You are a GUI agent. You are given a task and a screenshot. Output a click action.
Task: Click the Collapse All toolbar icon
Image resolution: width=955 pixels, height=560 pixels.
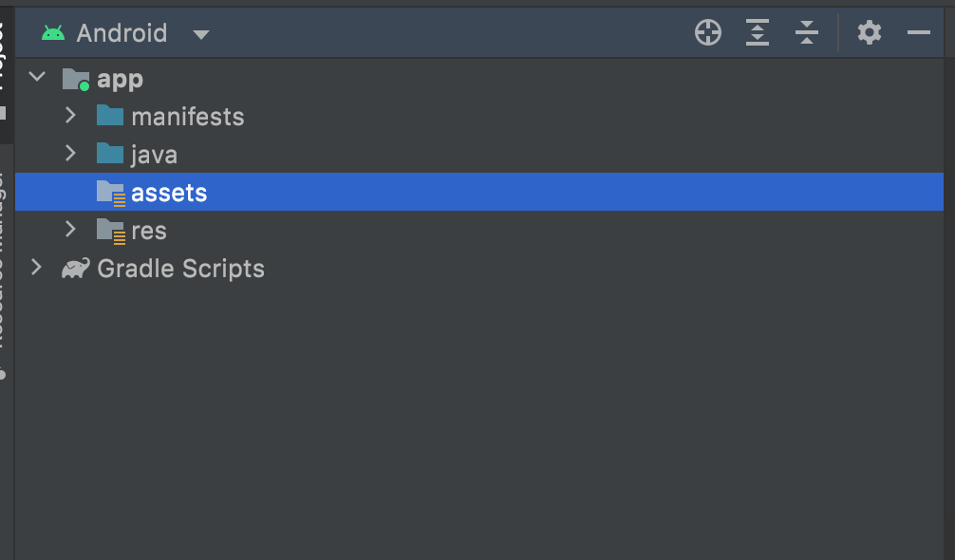click(807, 33)
